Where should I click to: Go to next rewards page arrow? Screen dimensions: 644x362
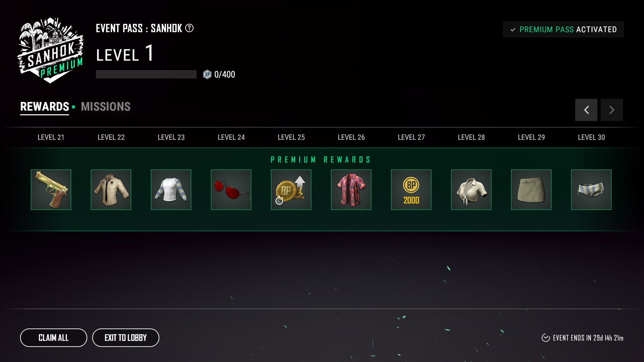(612, 110)
